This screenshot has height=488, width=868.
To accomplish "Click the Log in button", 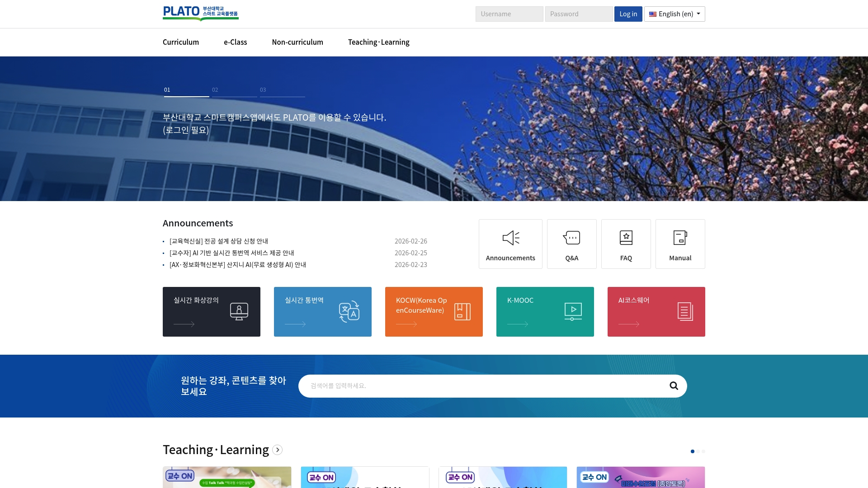I will tap(628, 14).
